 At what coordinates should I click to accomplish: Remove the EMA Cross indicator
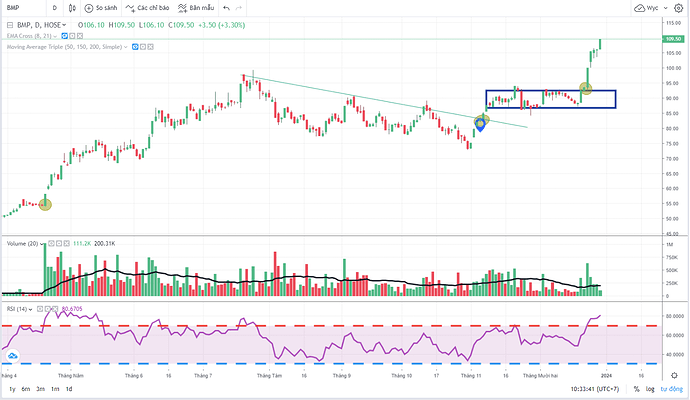pos(80,36)
